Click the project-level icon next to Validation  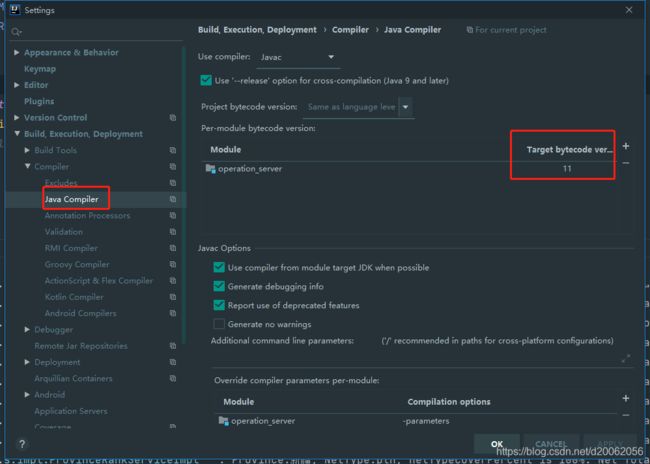(x=173, y=231)
